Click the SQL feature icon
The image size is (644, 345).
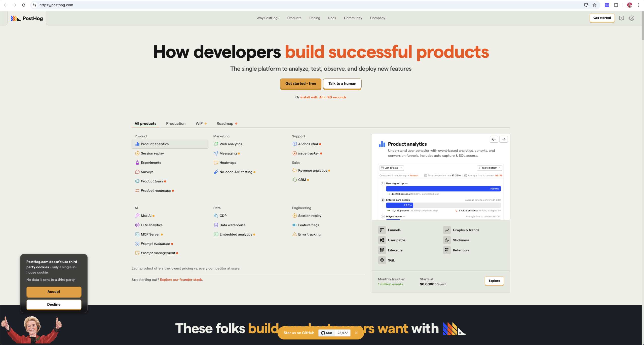[382, 260]
